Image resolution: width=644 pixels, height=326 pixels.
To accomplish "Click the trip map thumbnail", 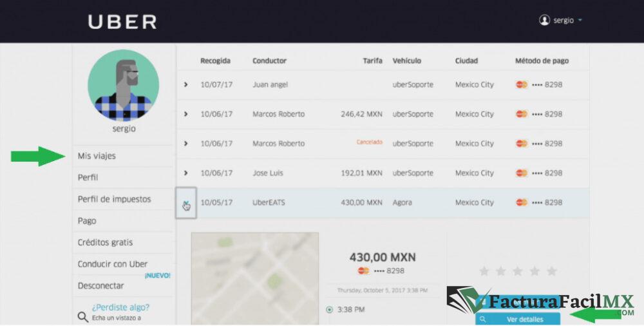I will click(x=254, y=279).
